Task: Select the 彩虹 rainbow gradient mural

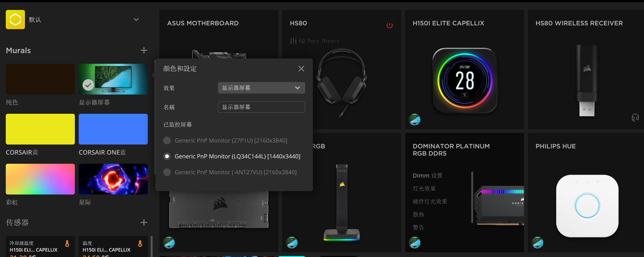Action: click(40, 179)
